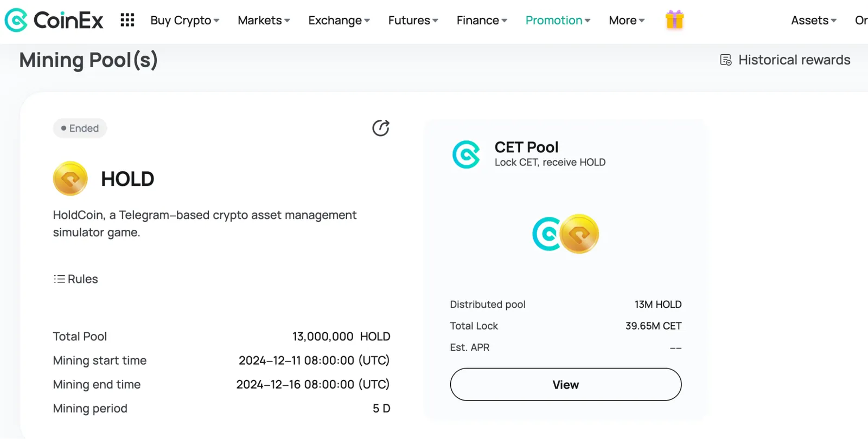Screen dimensions: 868x439
Task: Open the apps grid icon
Action: point(127,20)
